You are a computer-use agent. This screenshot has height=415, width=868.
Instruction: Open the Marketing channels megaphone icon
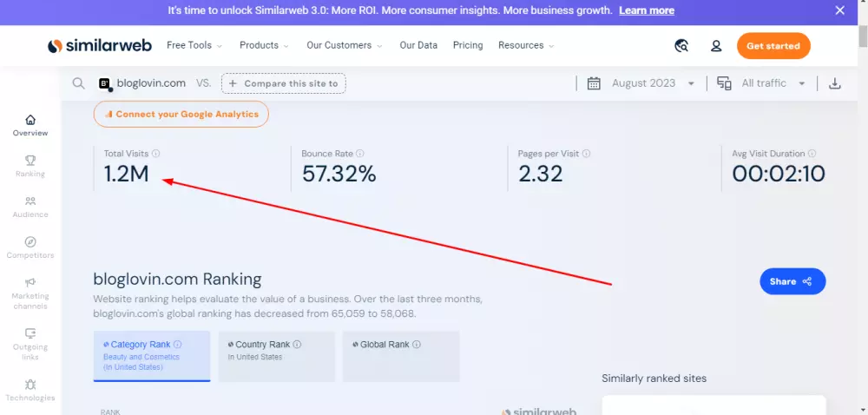click(30, 283)
